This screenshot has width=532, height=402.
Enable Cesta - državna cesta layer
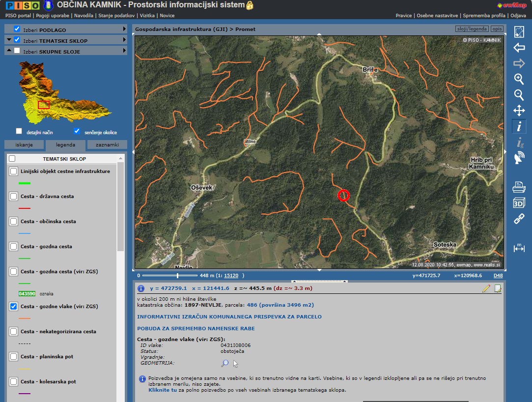(x=13, y=197)
